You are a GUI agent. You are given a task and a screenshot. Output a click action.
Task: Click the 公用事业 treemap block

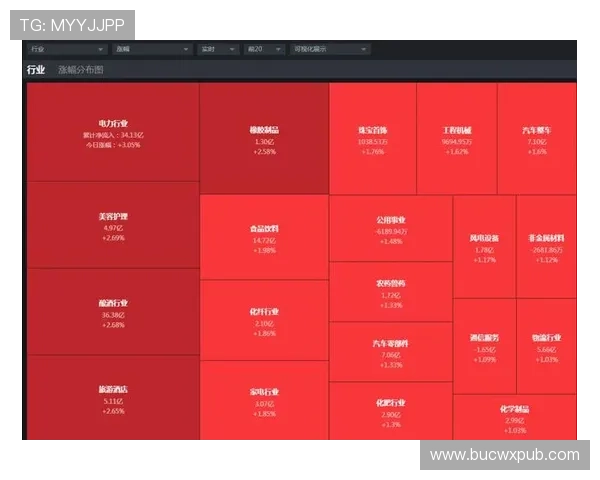391,229
